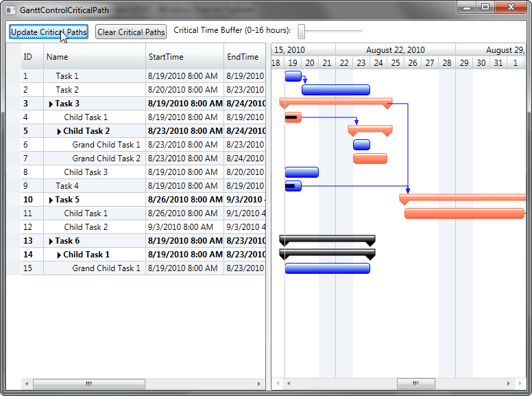This screenshot has width=532, height=396.
Task: Click the Grand Child Task 1 name in row 15
Action: (106, 268)
